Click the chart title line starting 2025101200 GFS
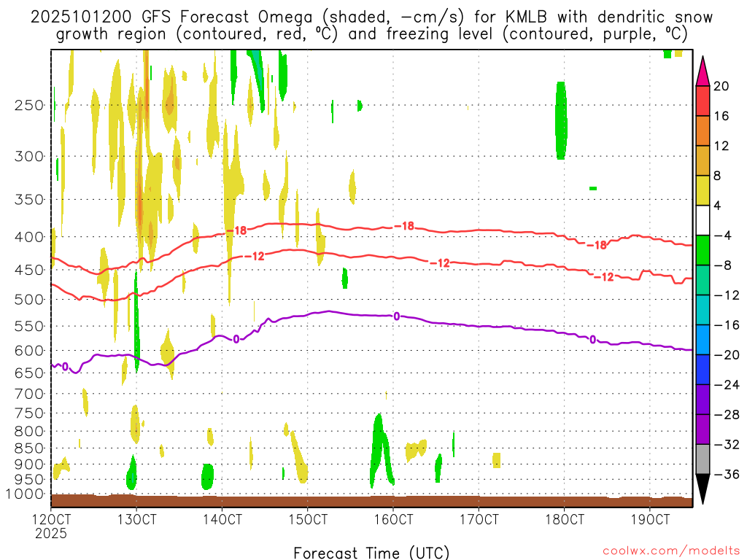 (x=371, y=17)
